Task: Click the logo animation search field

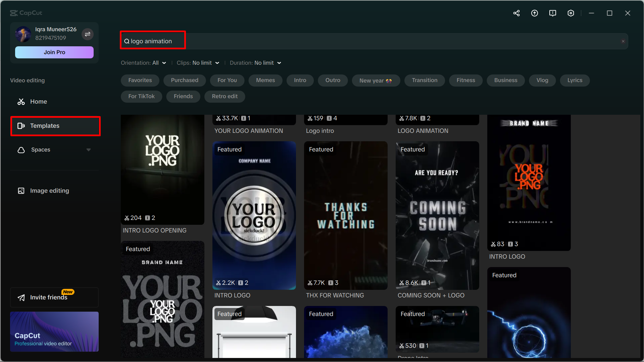Action: pyautogui.click(x=374, y=41)
